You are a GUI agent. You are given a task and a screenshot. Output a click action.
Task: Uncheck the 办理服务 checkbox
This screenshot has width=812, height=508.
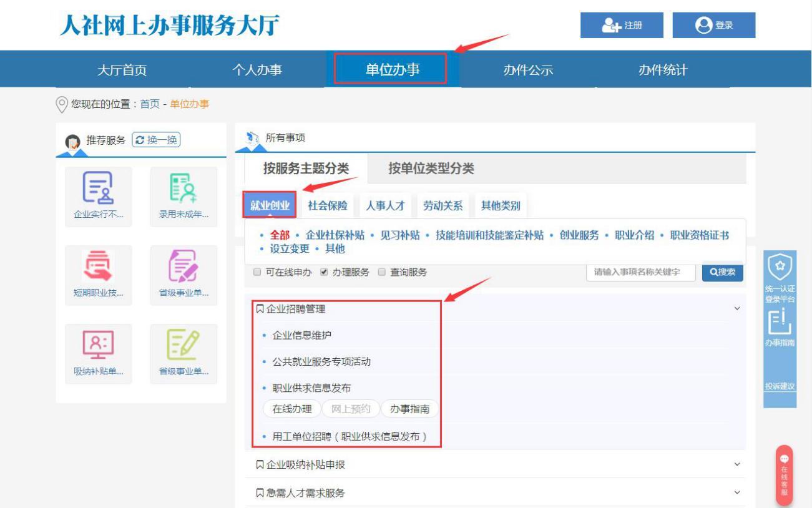(x=324, y=272)
